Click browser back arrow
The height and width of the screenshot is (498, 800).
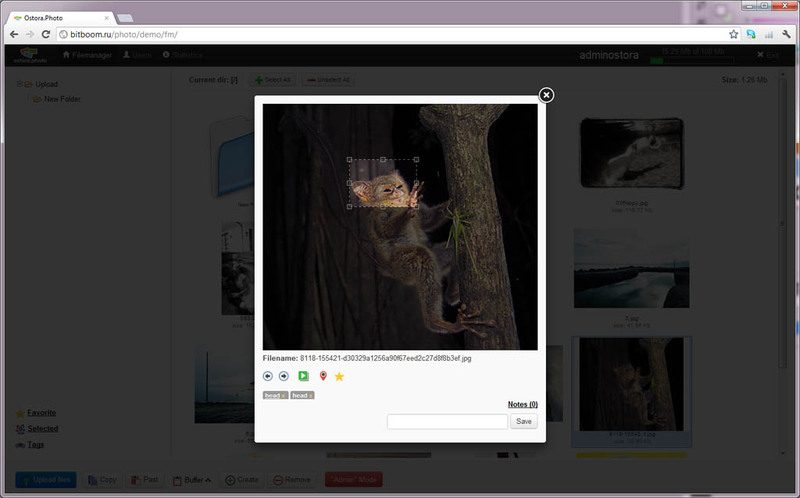[x=14, y=34]
